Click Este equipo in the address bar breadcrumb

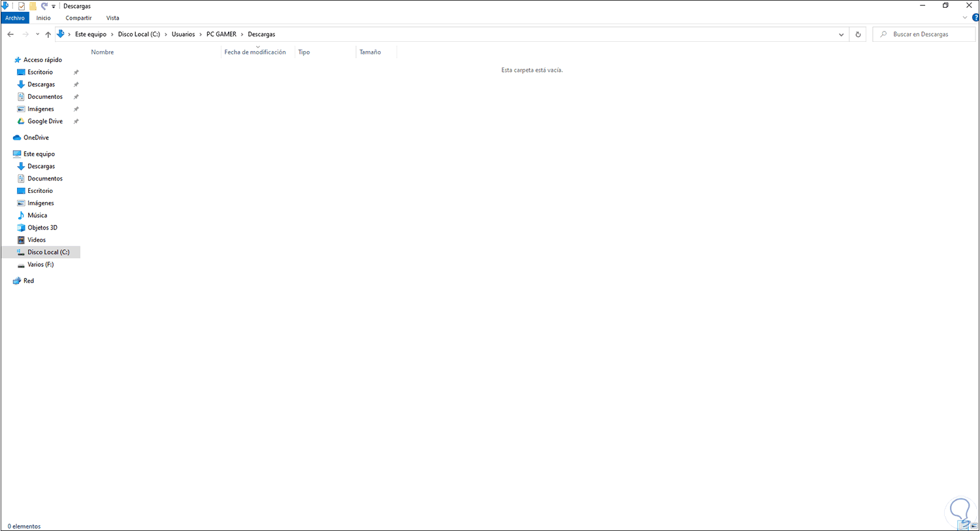pos(91,34)
